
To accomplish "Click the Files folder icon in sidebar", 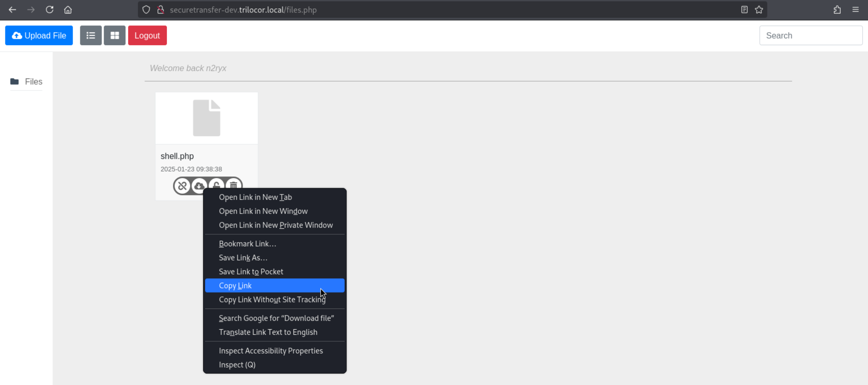I will point(14,82).
